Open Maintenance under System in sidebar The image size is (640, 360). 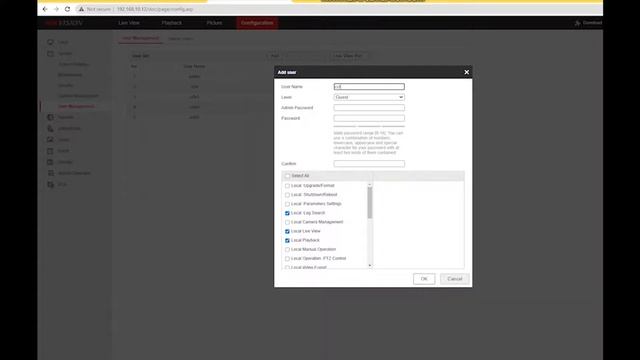70,75
